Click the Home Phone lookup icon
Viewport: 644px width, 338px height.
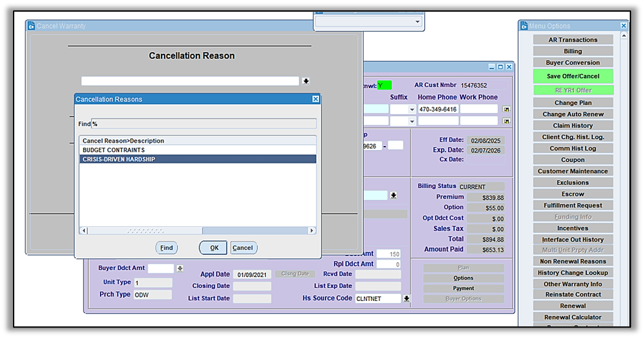coord(506,109)
